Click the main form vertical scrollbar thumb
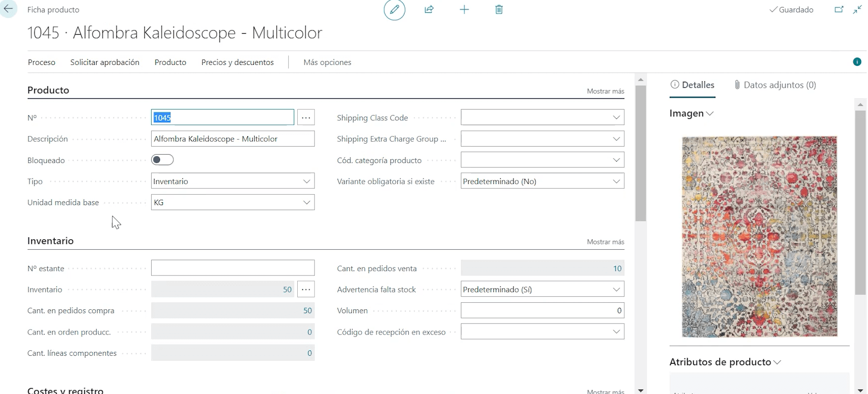 [641, 154]
